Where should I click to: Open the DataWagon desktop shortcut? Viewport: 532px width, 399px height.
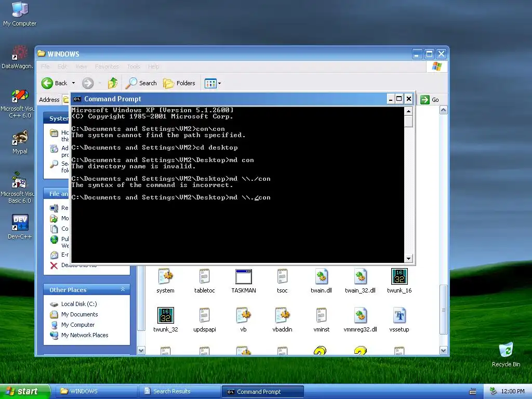17,57
